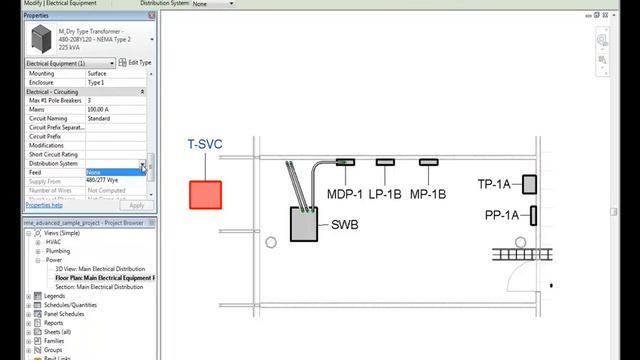Expand the HVAC tree node
The image size is (640, 360).
38,242
